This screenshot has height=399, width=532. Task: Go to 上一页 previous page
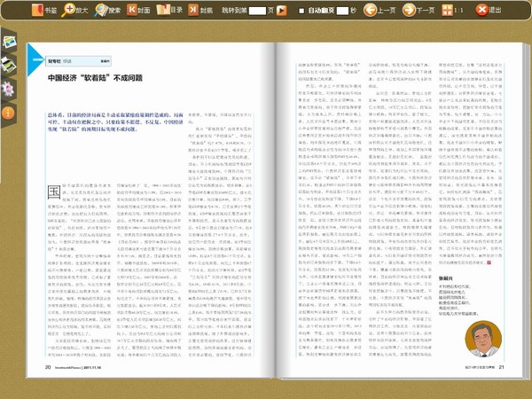[x=379, y=10]
